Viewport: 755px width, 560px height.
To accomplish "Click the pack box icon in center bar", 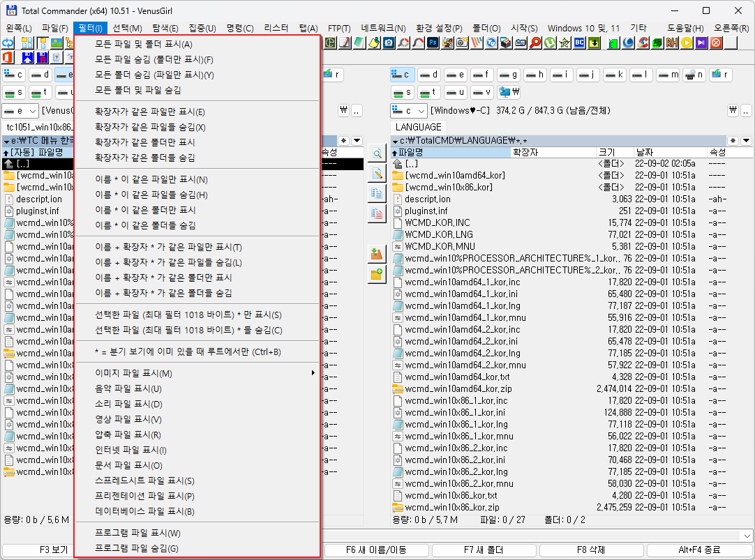I will [x=377, y=254].
